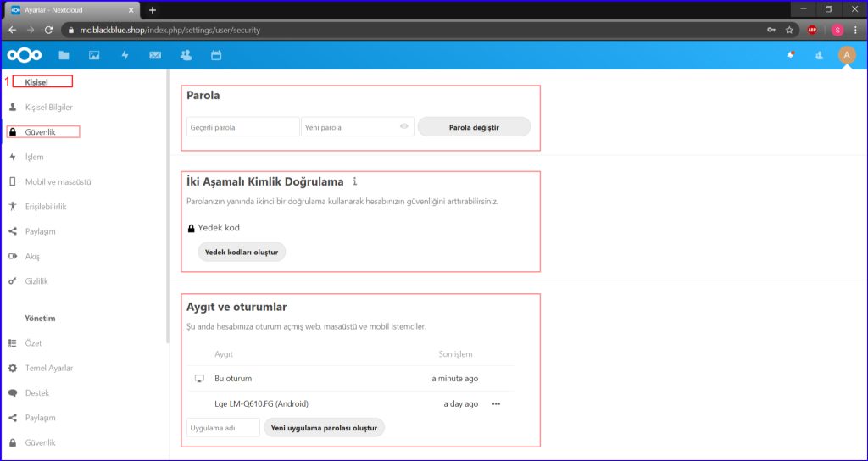Click 'a minute ago' last activity text
This screenshot has width=868, height=461.
point(454,379)
